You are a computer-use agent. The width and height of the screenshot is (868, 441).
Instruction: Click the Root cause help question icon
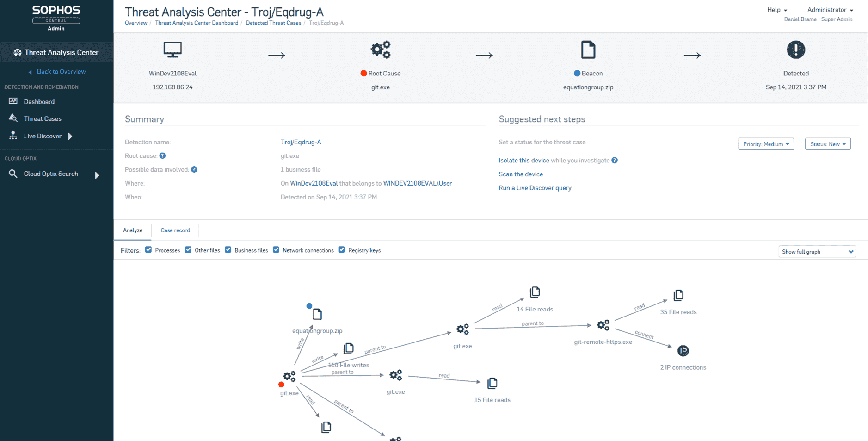pyautogui.click(x=162, y=156)
